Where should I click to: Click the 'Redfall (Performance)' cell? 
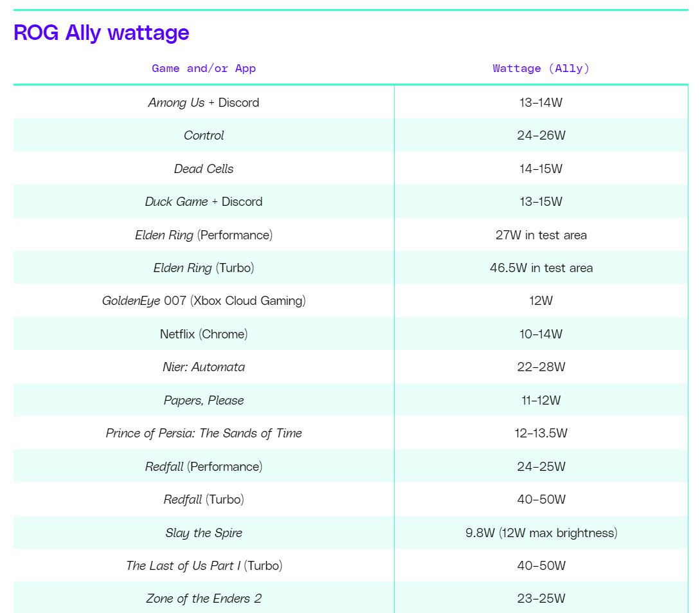pos(204,466)
